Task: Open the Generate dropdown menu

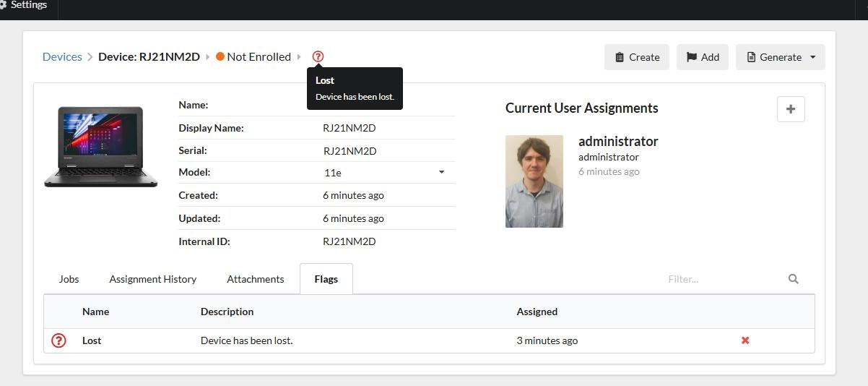Action: 780,57
